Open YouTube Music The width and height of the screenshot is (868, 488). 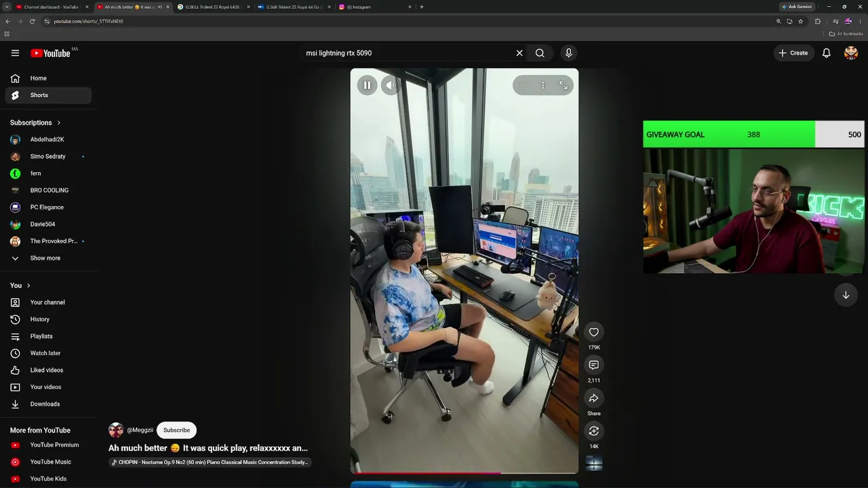point(48,462)
